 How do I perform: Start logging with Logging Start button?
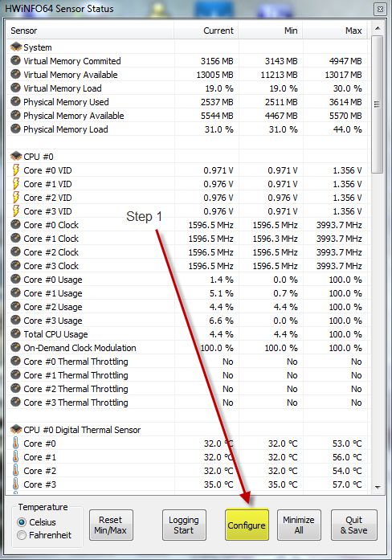tap(184, 525)
